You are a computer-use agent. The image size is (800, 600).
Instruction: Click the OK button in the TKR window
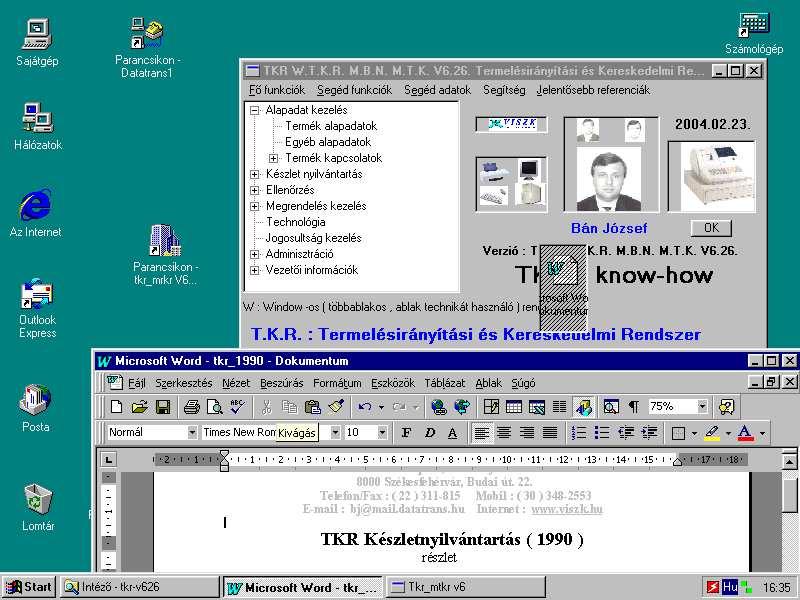point(711,228)
